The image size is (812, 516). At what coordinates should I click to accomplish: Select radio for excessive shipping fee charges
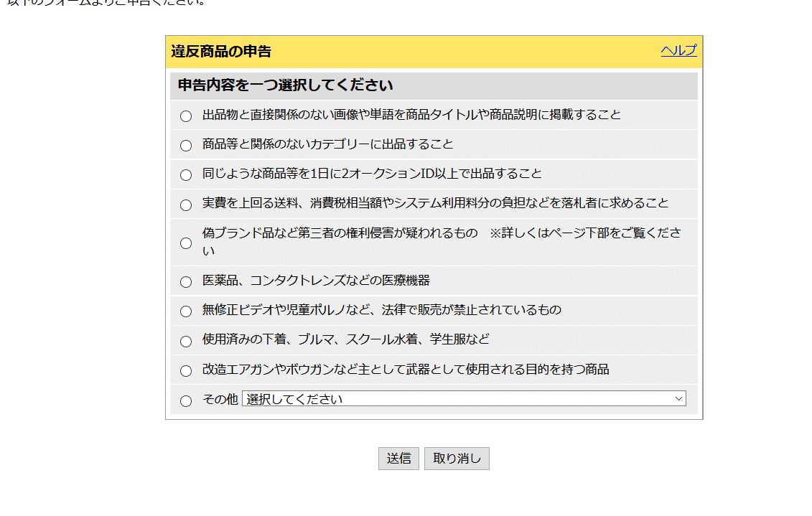(x=186, y=205)
